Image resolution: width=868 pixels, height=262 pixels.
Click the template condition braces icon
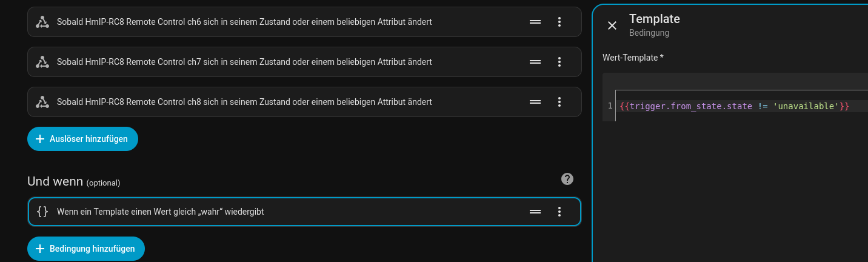click(42, 212)
